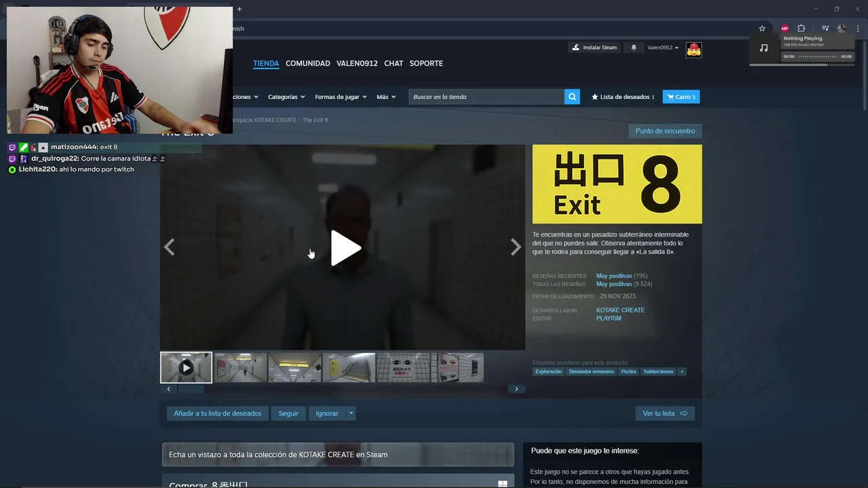Viewport: 868px width, 488px height.
Task: Click the music note icon in media popup
Action: pos(764,47)
